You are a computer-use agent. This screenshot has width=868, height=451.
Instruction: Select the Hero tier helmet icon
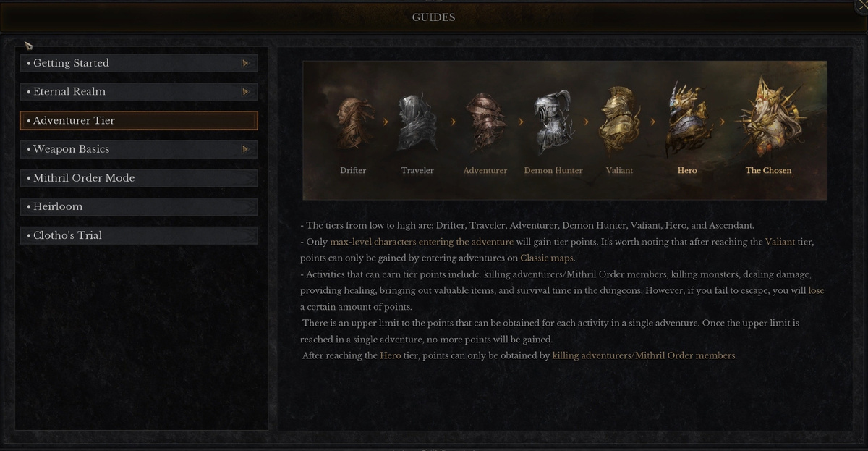point(686,119)
